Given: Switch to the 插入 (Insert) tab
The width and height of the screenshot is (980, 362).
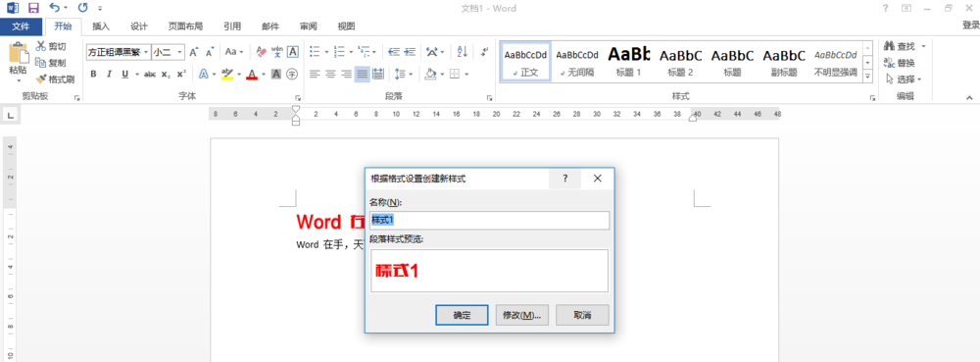Looking at the screenshot, I should [x=101, y=26].
